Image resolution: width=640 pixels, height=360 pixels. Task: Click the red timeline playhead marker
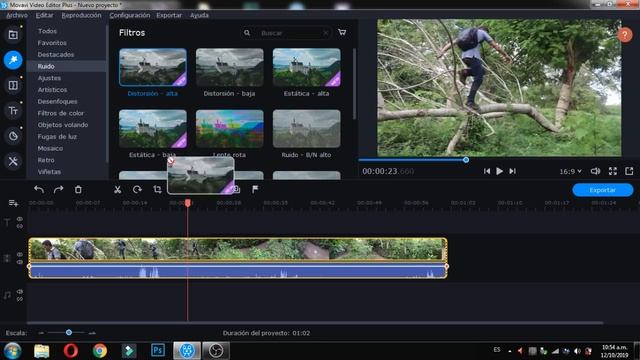pos(188,203)
